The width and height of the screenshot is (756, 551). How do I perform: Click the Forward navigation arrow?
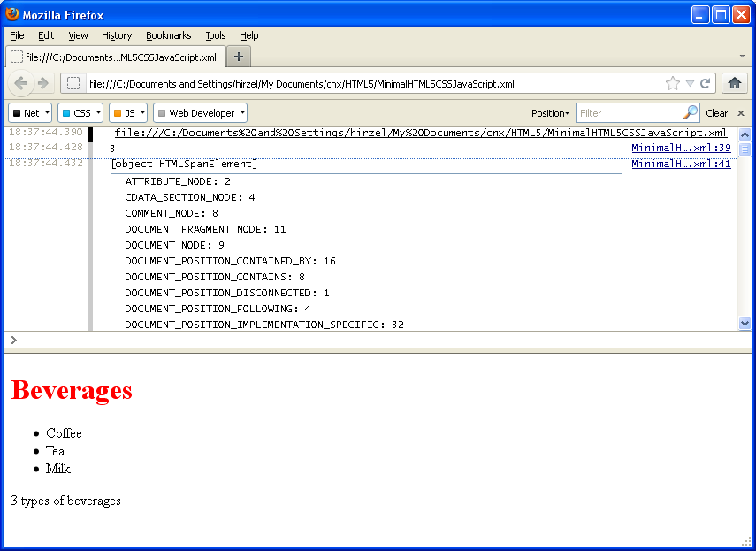[x=42, y=81]
